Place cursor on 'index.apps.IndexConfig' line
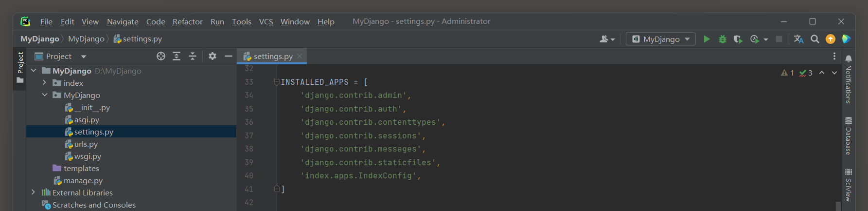Viewport: 868px width, 211px height. click(x=360, y=175)
